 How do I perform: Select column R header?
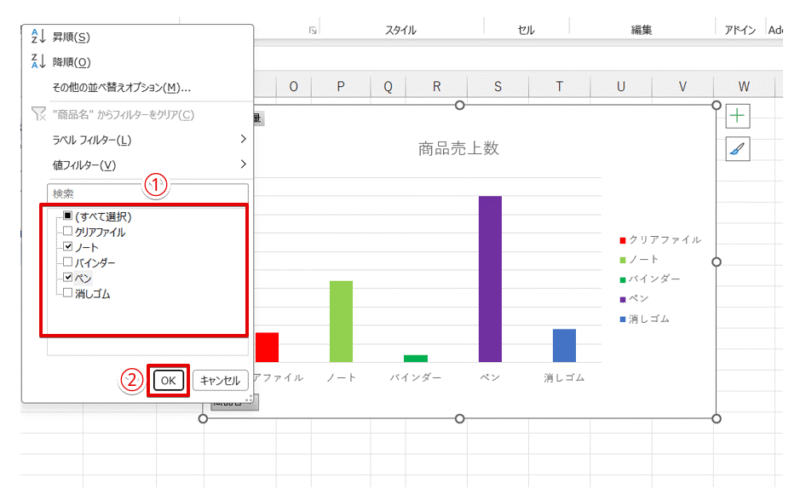(x=437, y=87)
